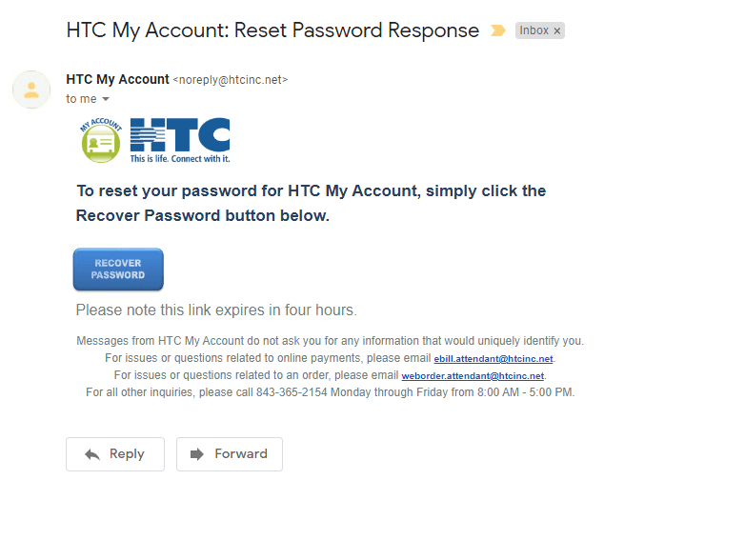Click the 'link expires in four hours' note
745x560 pixels.
[216, 310]
